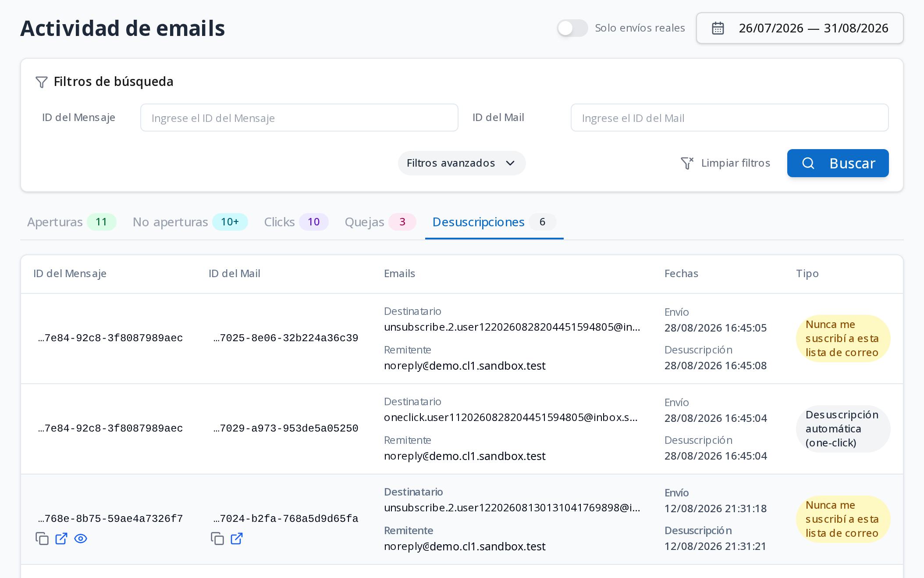Click the funnel icon beside Filtros de búsqueda
This screenshot has height=578, width=924.
tap(41, 82)
